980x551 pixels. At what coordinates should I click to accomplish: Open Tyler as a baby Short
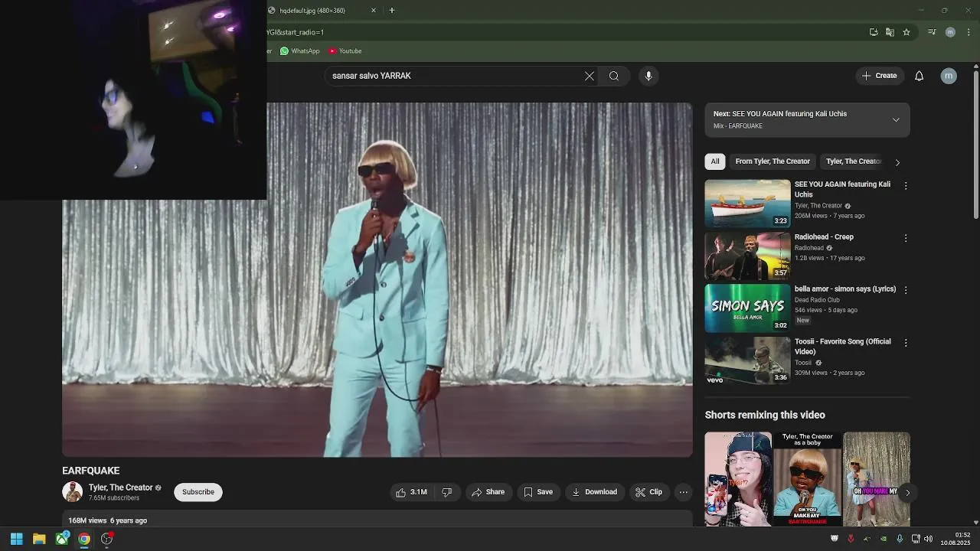(807, 479)
